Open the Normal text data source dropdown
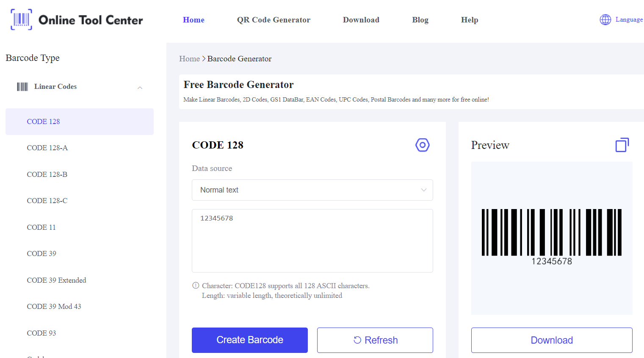The image size is (644, 358). coord(312,190)
